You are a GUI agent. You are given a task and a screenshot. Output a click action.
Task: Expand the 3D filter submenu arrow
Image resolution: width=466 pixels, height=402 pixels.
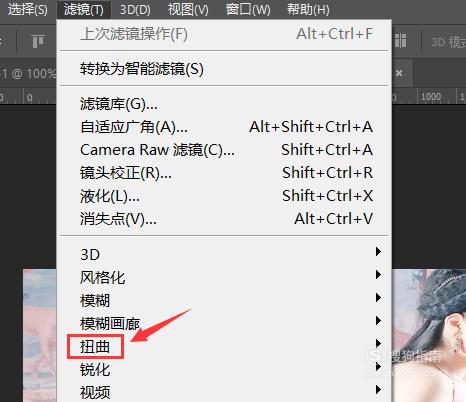coord(378,251)
